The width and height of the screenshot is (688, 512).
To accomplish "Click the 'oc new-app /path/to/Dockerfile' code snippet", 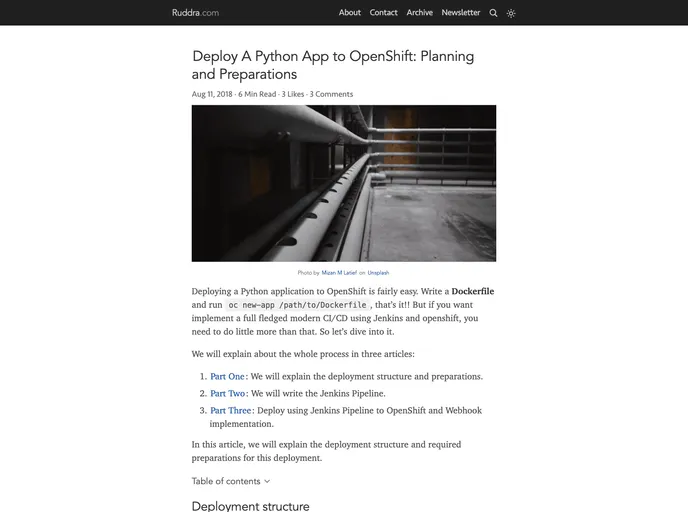I will 297,305.
